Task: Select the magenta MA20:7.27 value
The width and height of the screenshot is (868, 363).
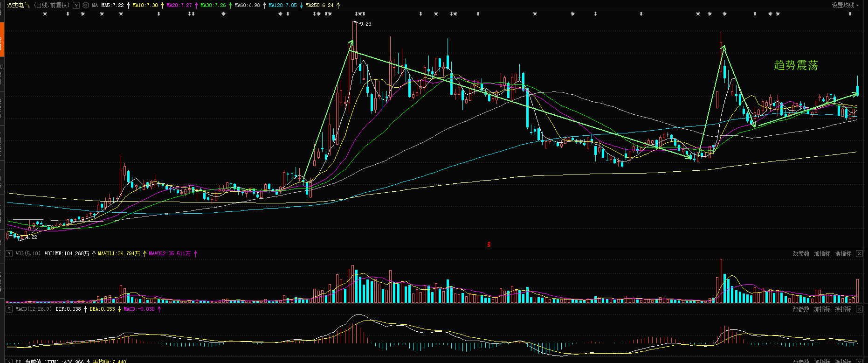Action: (x=179, y=6)
